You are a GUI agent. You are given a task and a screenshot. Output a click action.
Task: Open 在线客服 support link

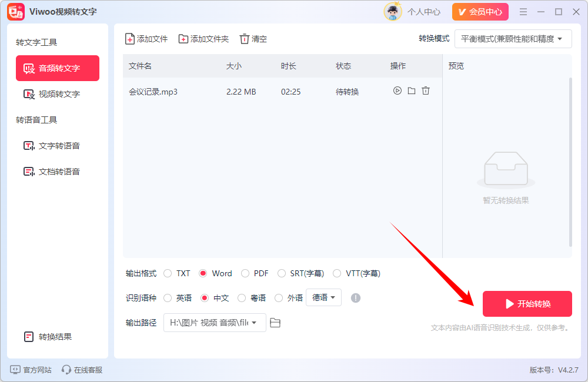click(82, 370)
